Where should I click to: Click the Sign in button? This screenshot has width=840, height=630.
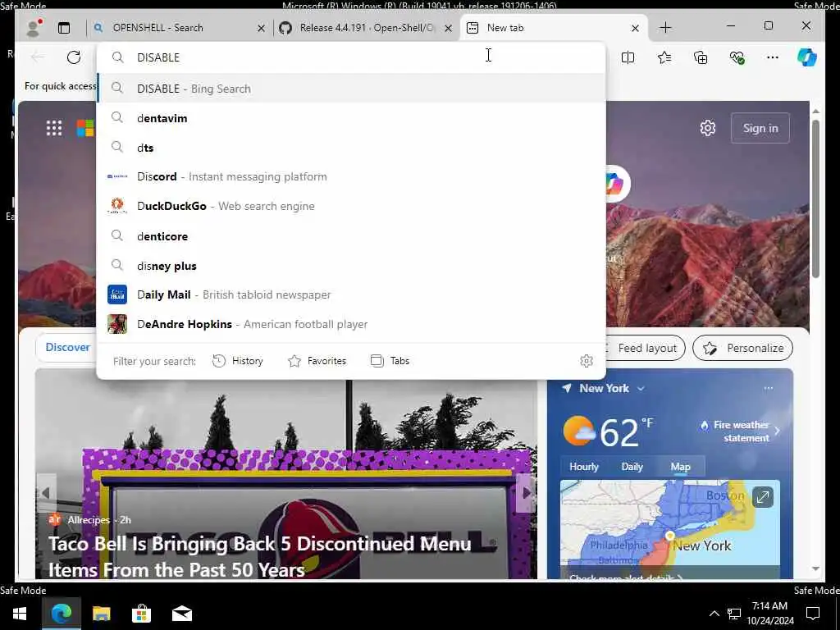760,128
